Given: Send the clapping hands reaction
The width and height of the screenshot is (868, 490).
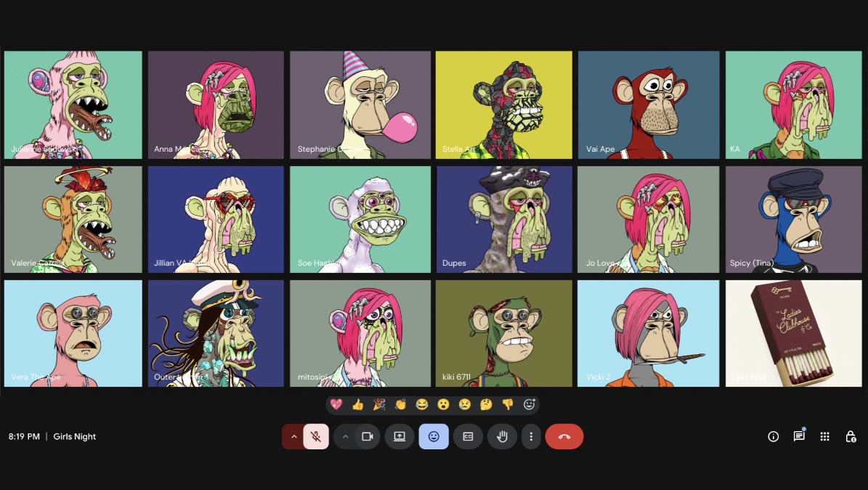Looking at the screenshot, I should 400,404.
